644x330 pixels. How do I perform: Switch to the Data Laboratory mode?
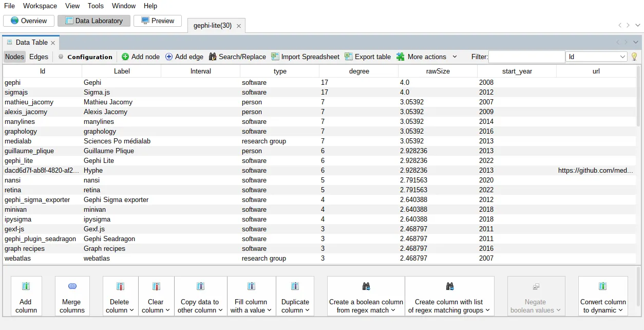[93, 21]
